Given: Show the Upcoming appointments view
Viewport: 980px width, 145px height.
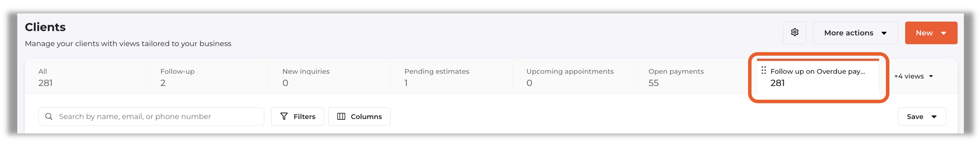Looking at the screenshot, I should coord(574,77).
